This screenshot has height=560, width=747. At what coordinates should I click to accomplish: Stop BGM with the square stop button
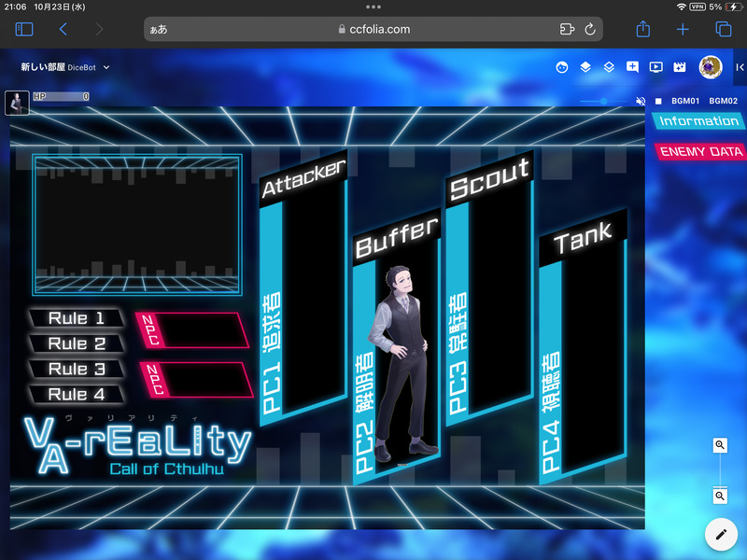pos(658,101)
